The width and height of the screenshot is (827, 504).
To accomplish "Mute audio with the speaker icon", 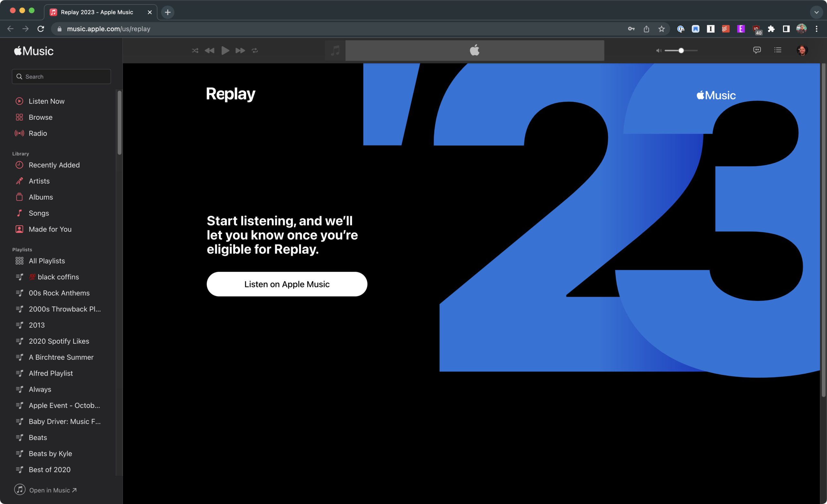I will point(658,51).
